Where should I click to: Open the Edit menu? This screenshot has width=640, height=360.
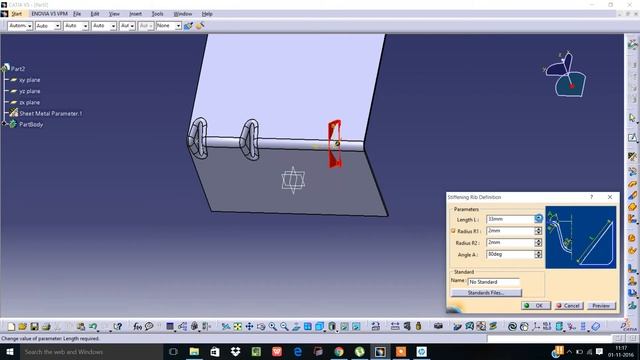point(95,14)
